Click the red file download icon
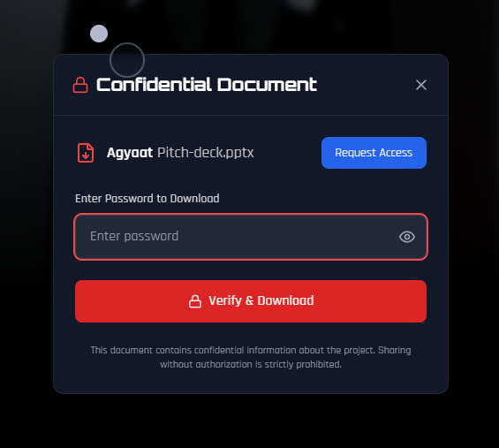 (86, 153)
